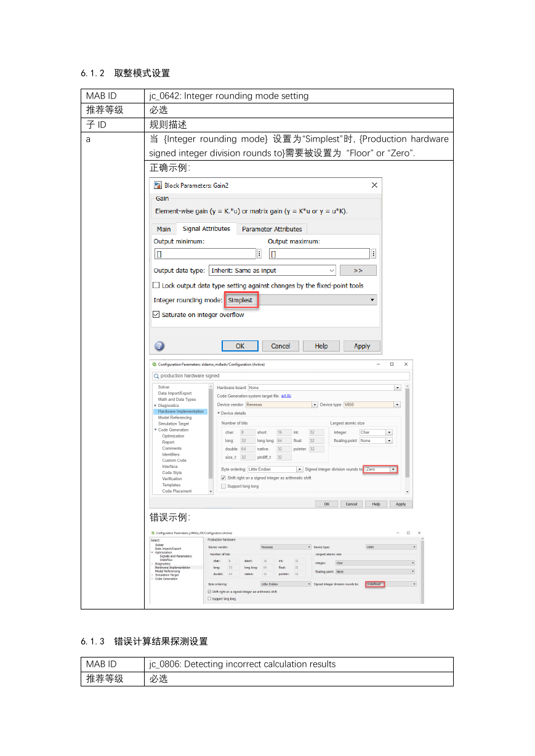535x756 pixels.
Task: Collapse the Device details section
Action: coord(219,413)
